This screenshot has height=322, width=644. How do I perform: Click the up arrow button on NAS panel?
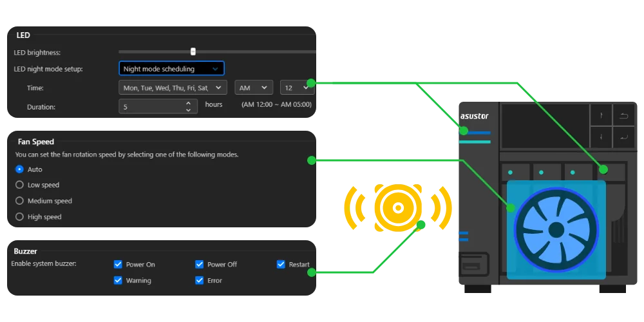pos(601,115)
